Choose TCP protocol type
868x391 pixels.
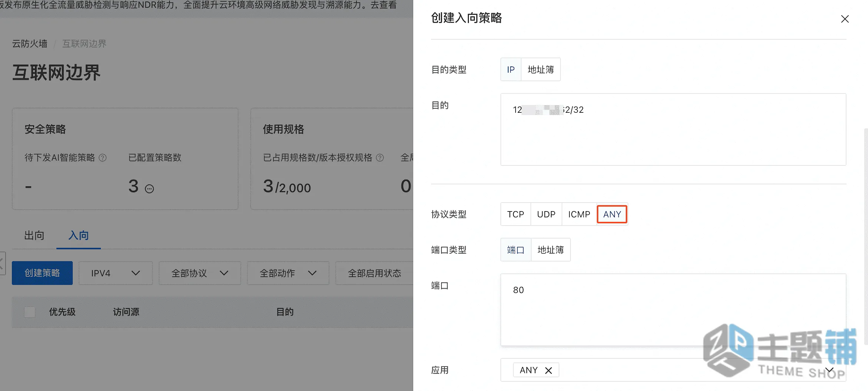516,214
